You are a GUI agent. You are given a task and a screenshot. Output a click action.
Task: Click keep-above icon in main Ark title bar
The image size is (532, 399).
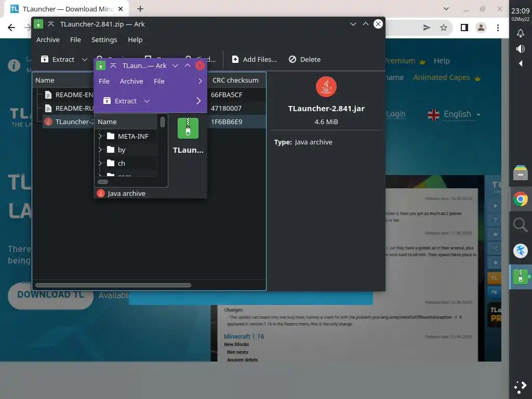pos(51,24)
